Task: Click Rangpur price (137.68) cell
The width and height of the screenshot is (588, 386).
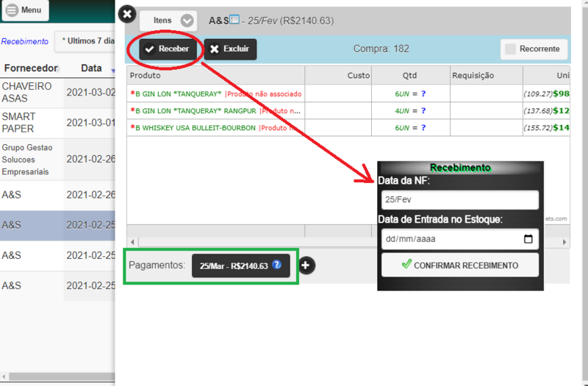Action: (546, 111)
